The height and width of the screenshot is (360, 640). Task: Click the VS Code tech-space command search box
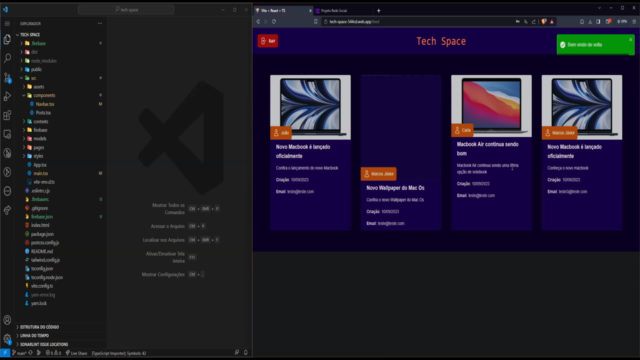126,9
